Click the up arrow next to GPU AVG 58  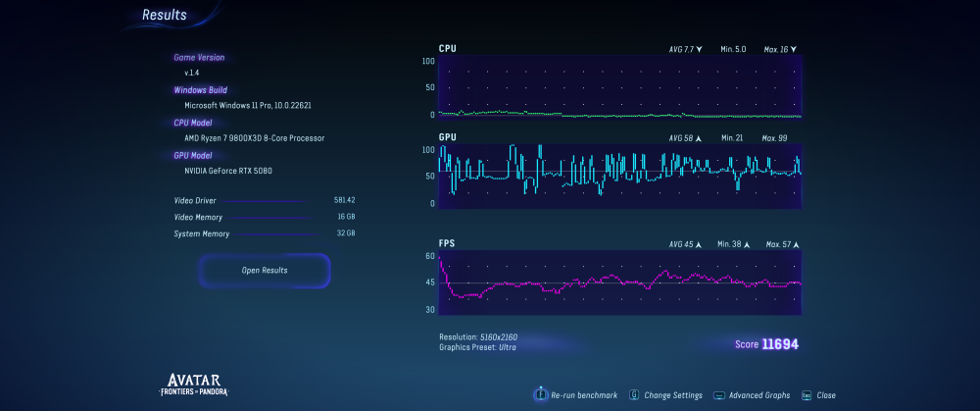coord(699,139)
